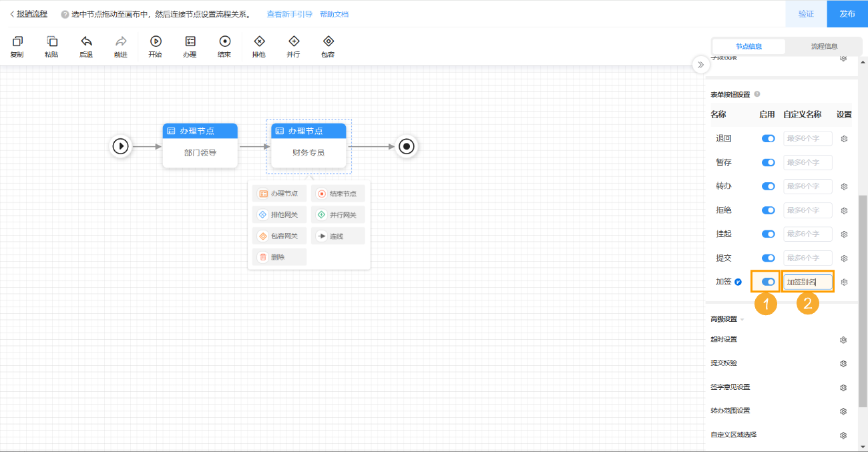Select the 并行 parallel gateway tool
868x452 pixels.
pyautogui.click(x=293, y=45)
